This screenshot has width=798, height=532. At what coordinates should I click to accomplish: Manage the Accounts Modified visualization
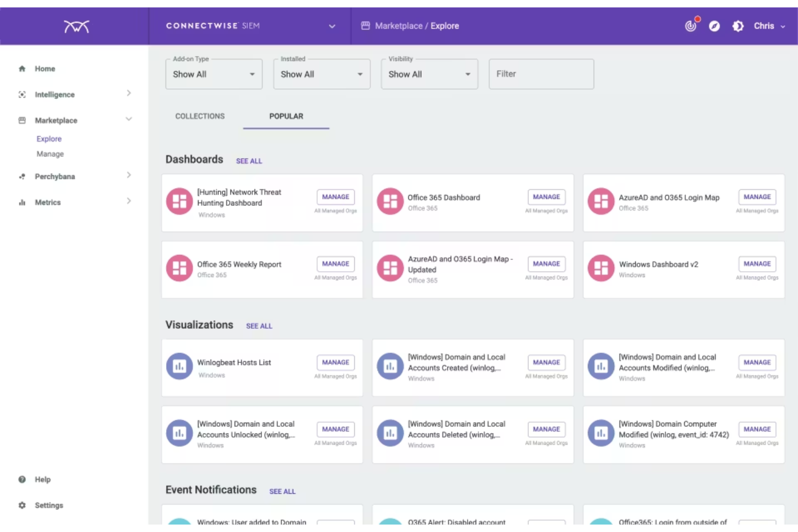[758, 362]
